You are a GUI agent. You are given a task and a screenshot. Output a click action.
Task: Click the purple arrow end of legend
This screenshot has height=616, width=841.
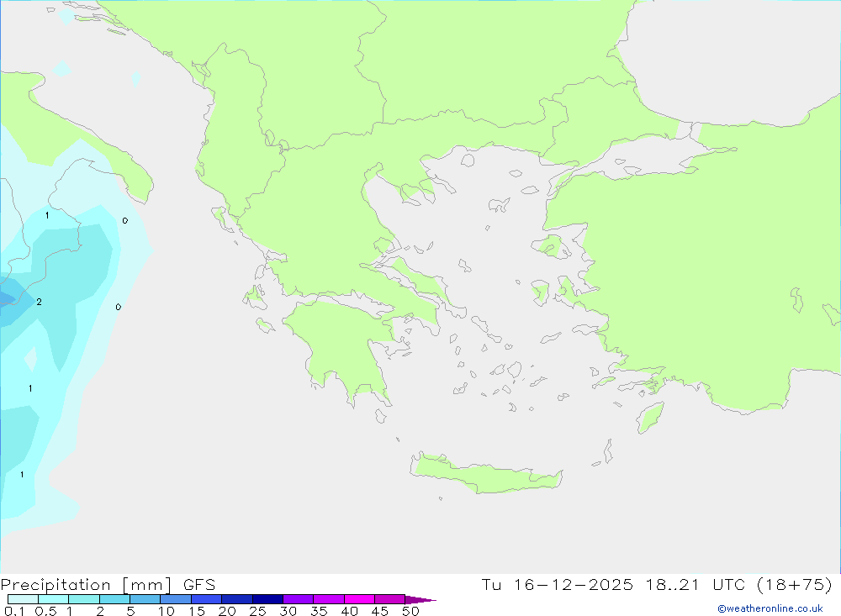pyautogui.click(x=420, y=600)
